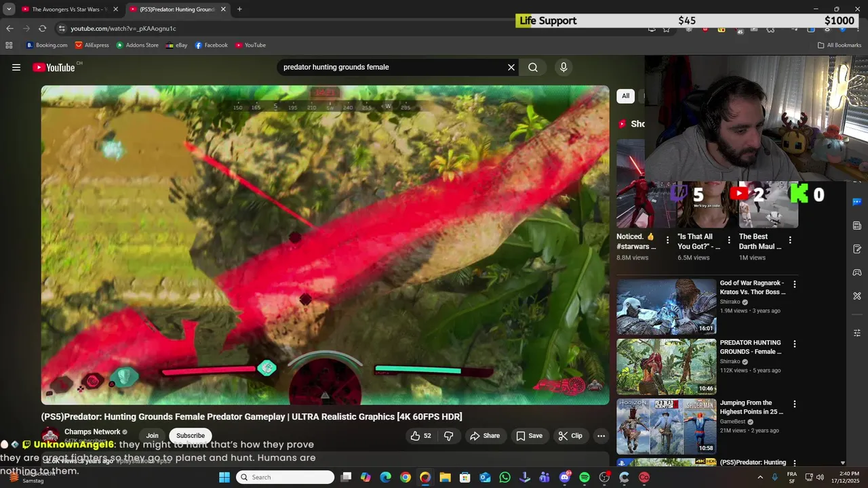Create a Clip of the video
Viewport: 868px width, 488px height.
[x=570, y=436]
